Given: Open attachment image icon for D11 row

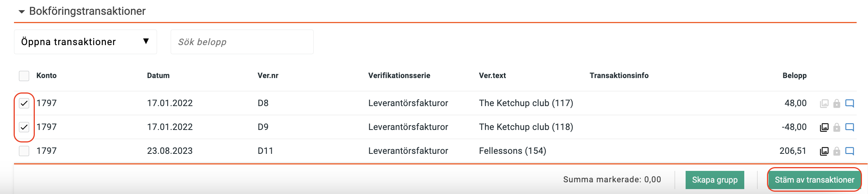Looking at the screenshot, I should (824, 151).
